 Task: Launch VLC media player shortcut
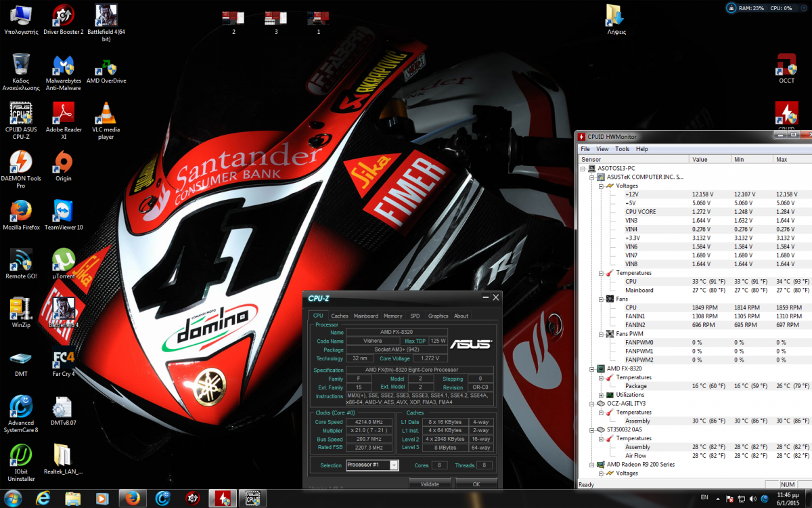pyautogui.click(x=106, y=121)
